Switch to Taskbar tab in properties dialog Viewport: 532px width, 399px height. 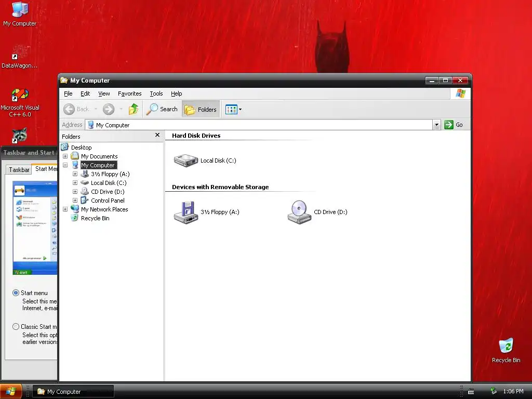(19, 170)
